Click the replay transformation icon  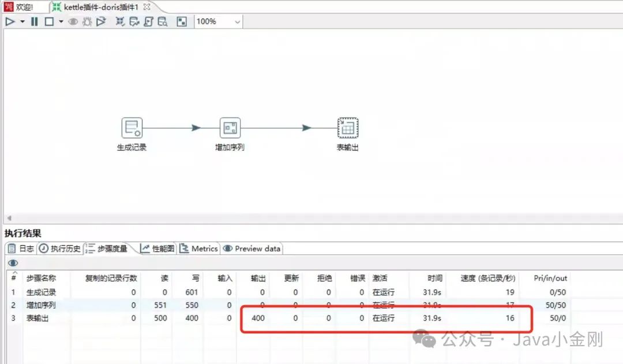point(102,21)
